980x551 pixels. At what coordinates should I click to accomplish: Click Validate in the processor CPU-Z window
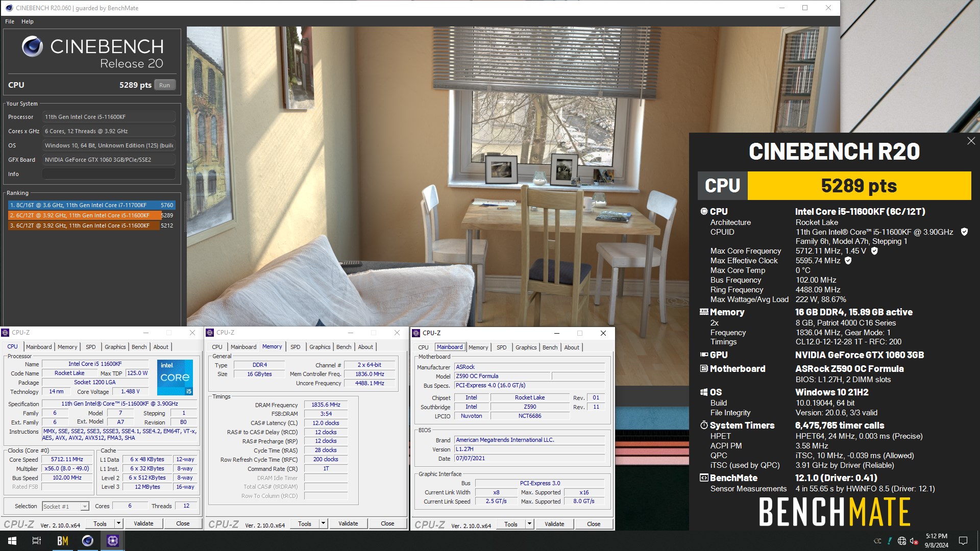point(143,523)
